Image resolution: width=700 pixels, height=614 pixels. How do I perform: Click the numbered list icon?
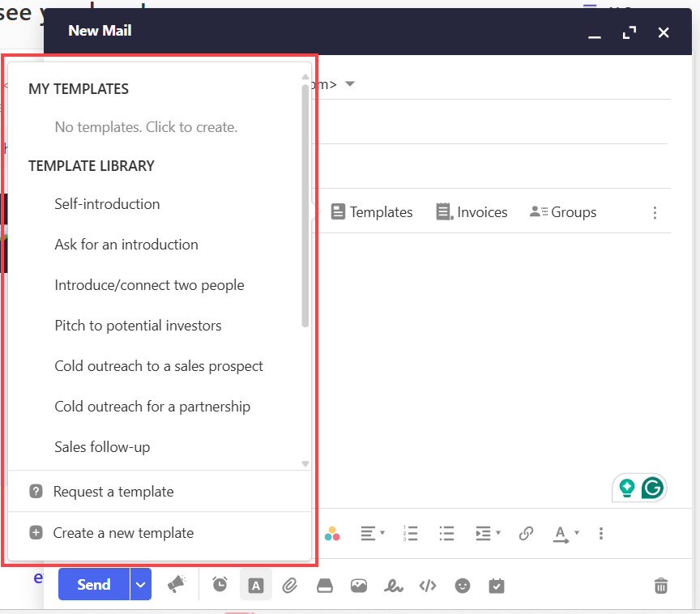[410, 533]
